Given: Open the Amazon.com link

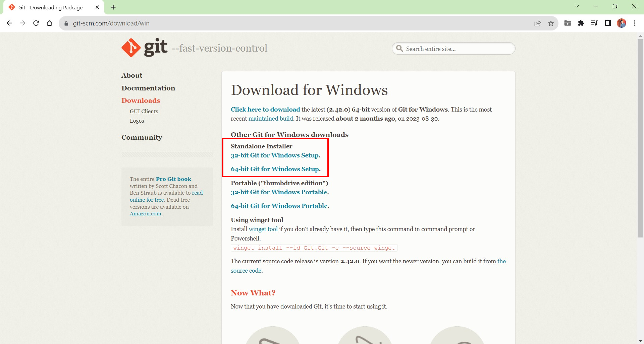Looking at the screenshot, I should pyautogui.click(x=146, y=214).
